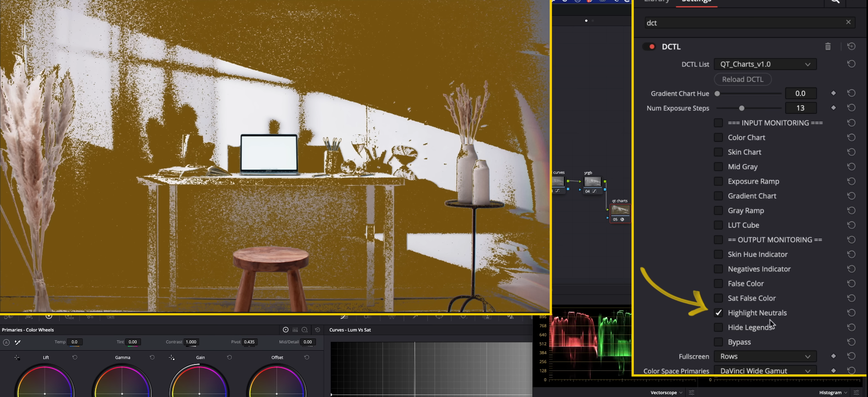Tick the Exposure Ramp checkbox
This screenshot has height=397, width=868.
[719, 181]
